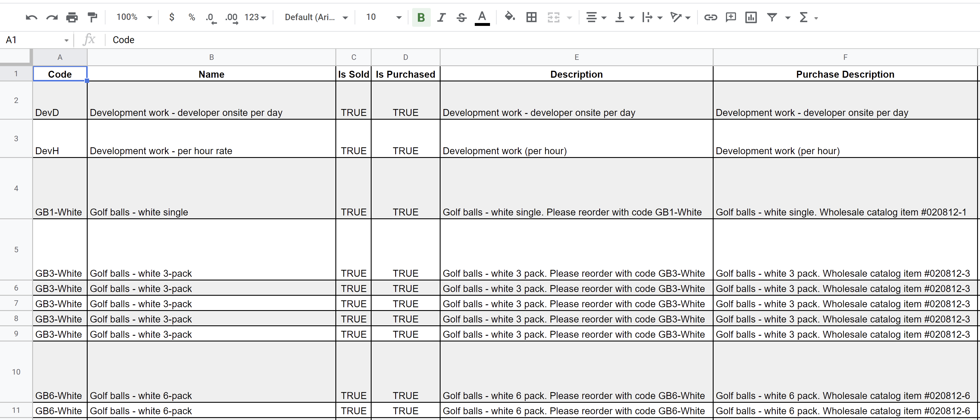Screen dimensions: 980x420
Task: Print the spreadsheet using printer icon
Action: point(72,17)
